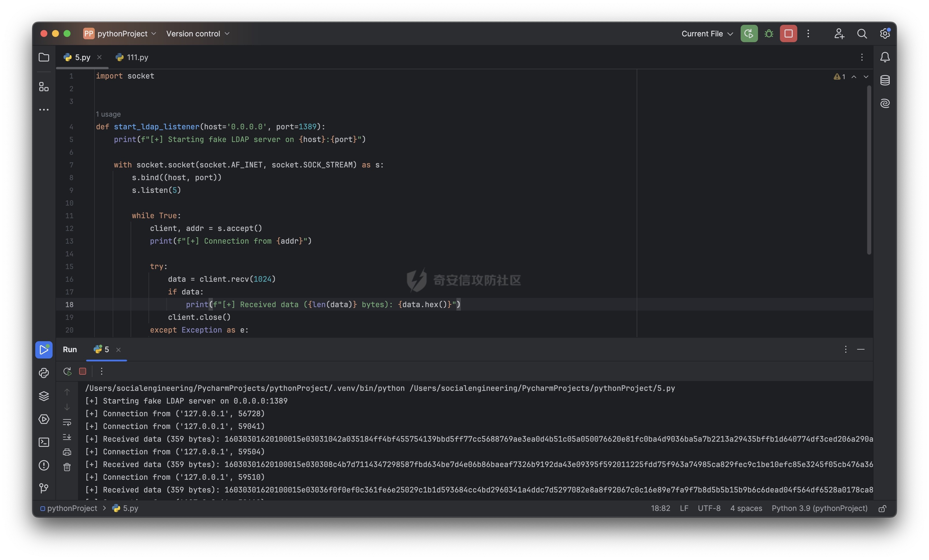Click line number 18 in the gutter
This screenshot has width=929, height=560.
point(69,305)
